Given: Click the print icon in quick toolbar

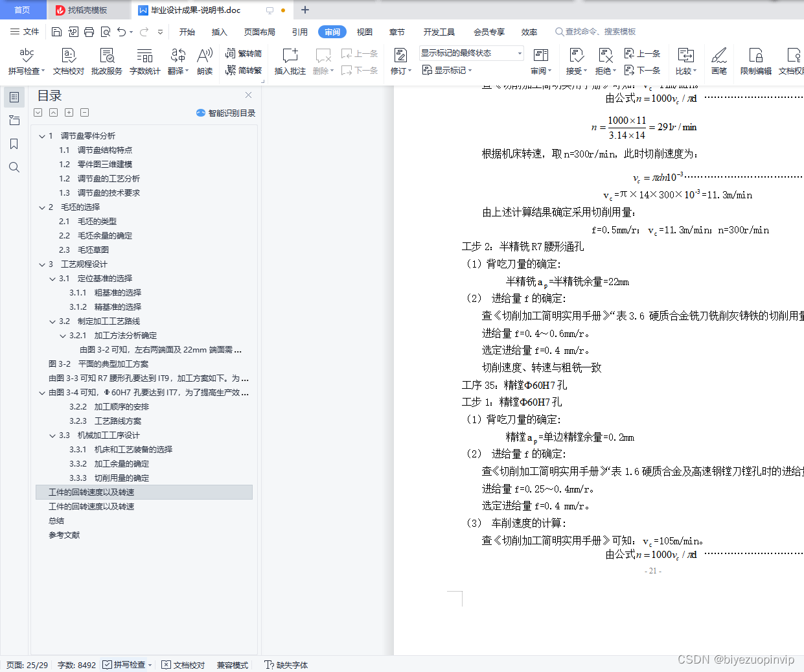Looking at the screenshot, I should click(89, 32).
